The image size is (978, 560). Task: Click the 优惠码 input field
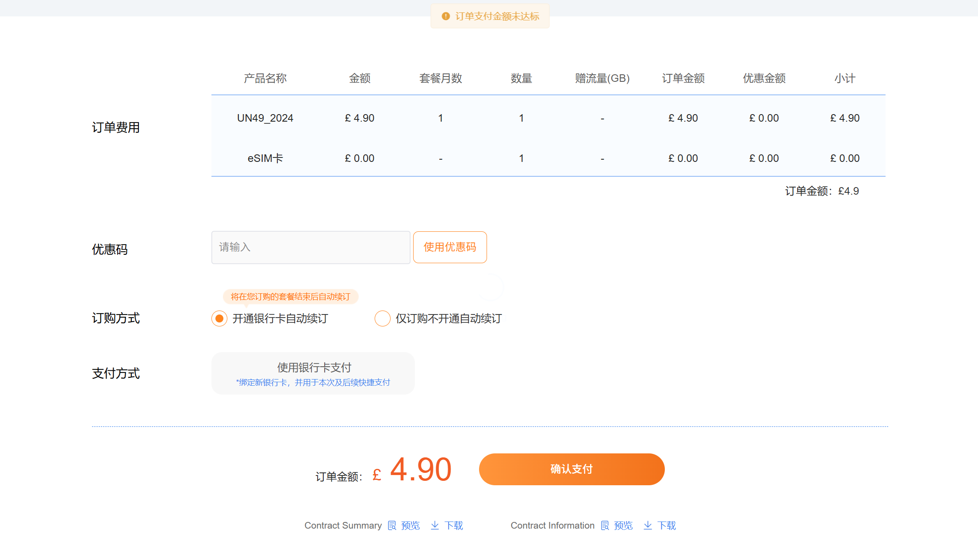[x=311, y=247]
